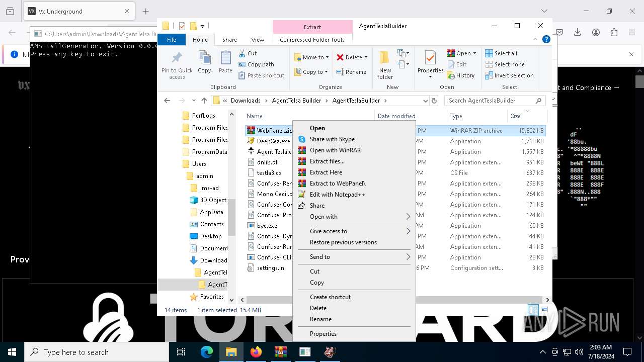Click the Windows Start button
The image size is (644, 362).
[12, 352]
